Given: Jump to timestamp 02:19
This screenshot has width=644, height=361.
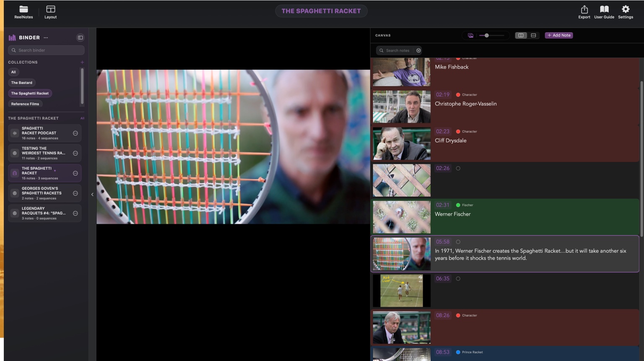Looking at the screenshot, I should click(x=442, y=94).
